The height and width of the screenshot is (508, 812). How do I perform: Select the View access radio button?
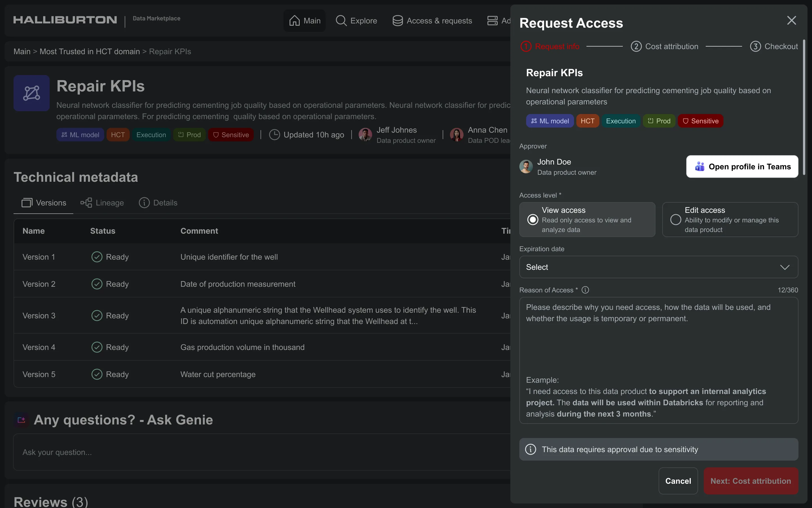tap(533, 220)
